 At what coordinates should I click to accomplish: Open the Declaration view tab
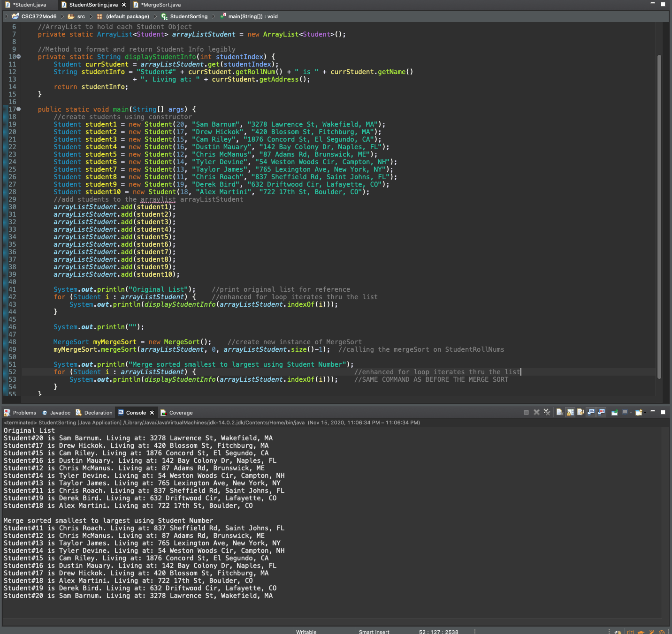point(94,413)
